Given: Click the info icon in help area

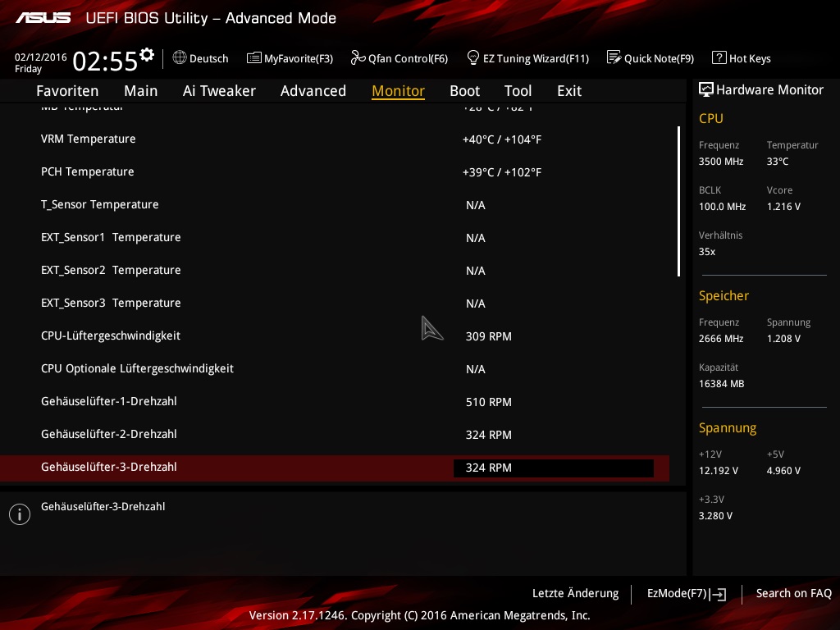Looking at the screenshot, I should coord(20,514).
